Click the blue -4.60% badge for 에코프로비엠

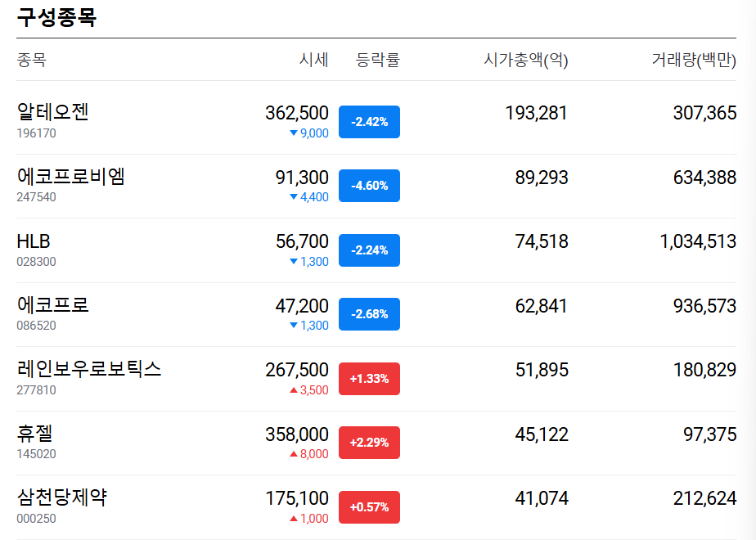click(x=369, y=186)
